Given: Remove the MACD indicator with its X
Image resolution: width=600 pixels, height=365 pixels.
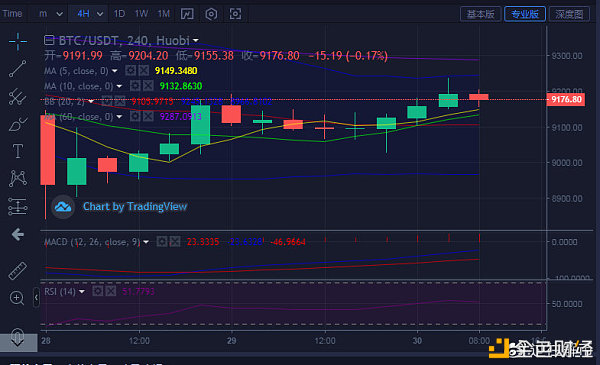Looking at the screenshot, I should [x=175, y=242].
